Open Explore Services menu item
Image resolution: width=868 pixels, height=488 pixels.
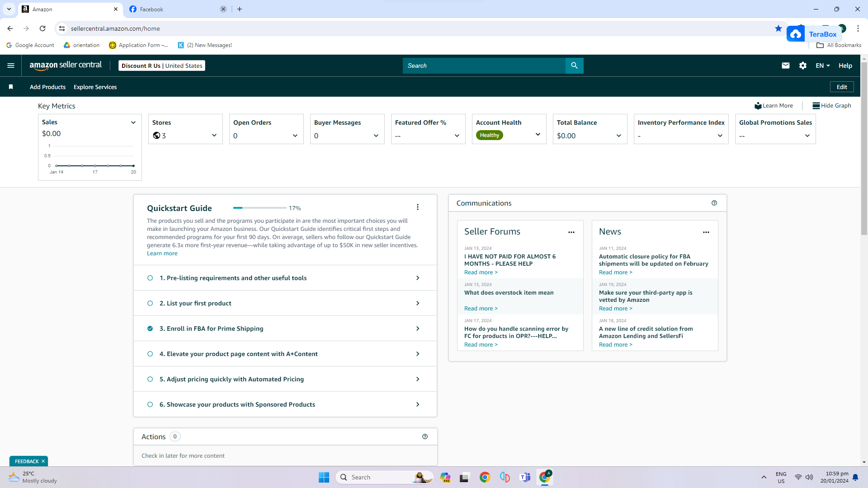pyautogui.click(x=95, y=87)
